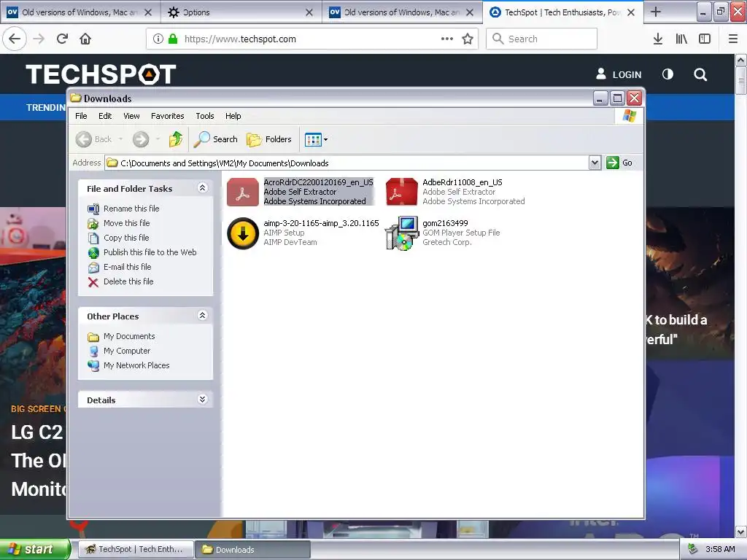Click the green Go button
The height and width of the screenshot is (560, 747).
[x=619, y=163]
